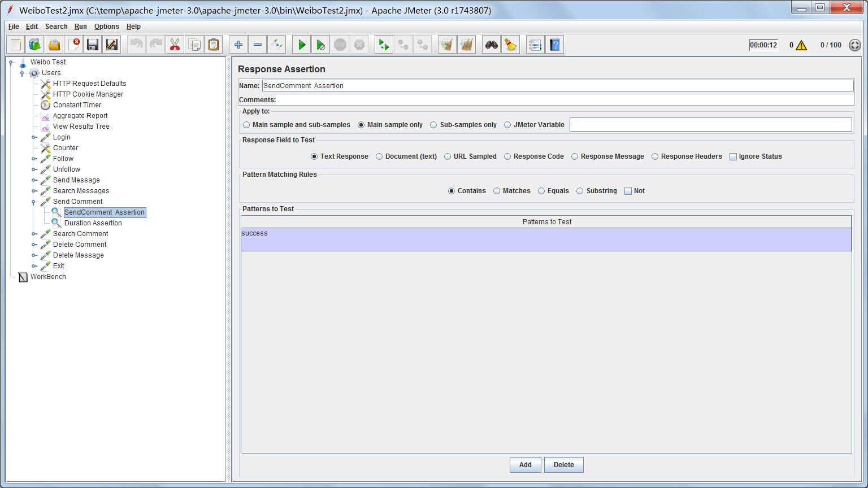Expand the Send Message tree node
Image resolution: width=868 pixels, height=488 pixels.
(33, 180)
